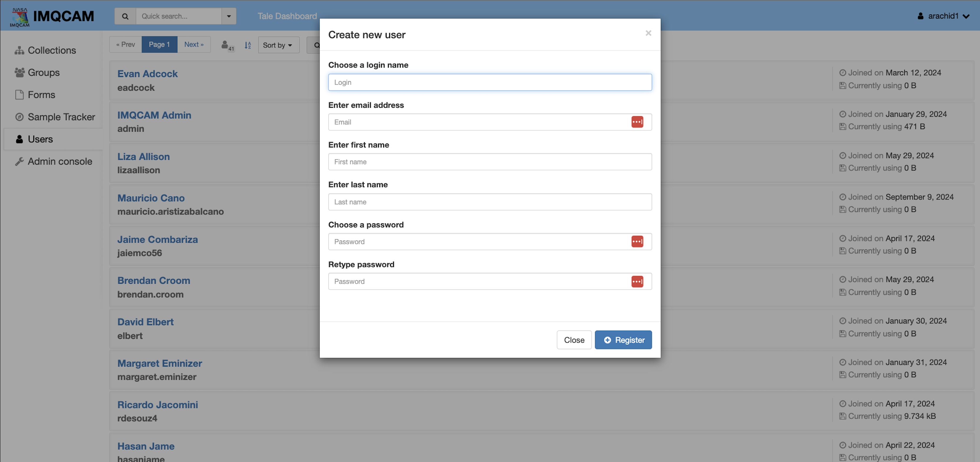Screen dimensions: 980x462
Task: Click the red autofill icon in Choose a password field
Action: 637,242
